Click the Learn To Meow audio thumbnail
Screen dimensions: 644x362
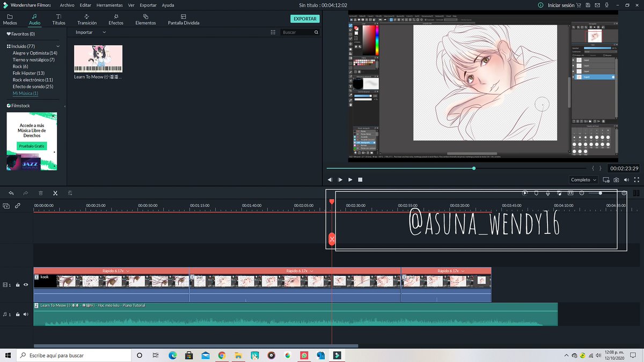pyautogui.click(x=98, y=58)
